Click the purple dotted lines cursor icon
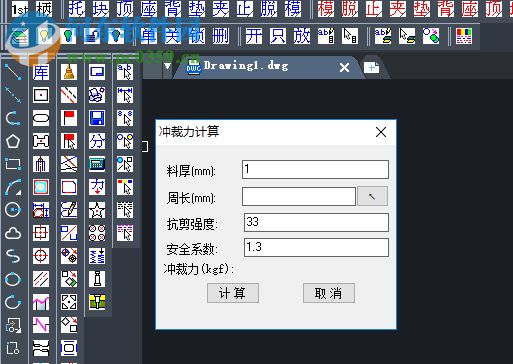 tap(125, 233)
